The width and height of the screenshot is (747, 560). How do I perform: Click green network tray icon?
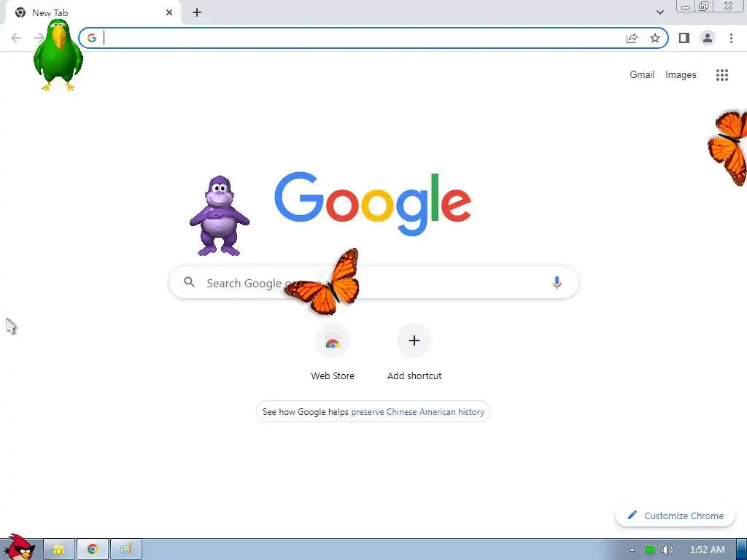[650, 550]
